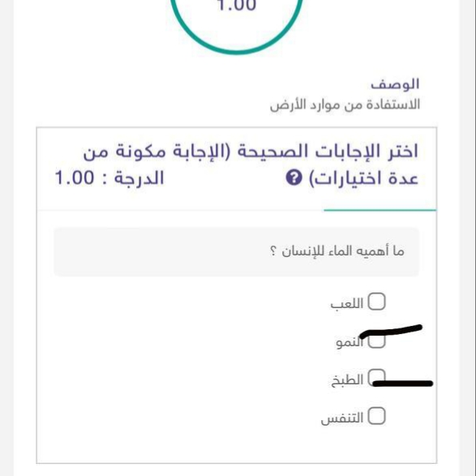Enable the التنفس checkbox
This screenshot has width=476, height=476.
[x=376, y=416]
